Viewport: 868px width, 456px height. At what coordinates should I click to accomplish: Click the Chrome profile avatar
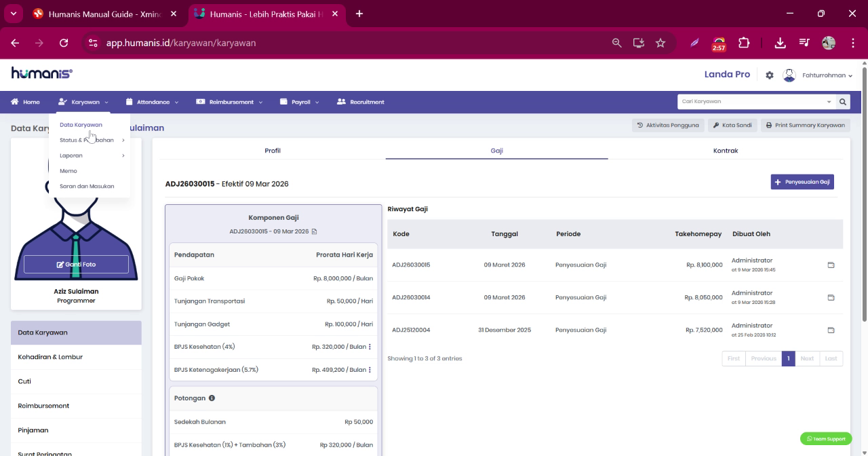click(828, 43)
